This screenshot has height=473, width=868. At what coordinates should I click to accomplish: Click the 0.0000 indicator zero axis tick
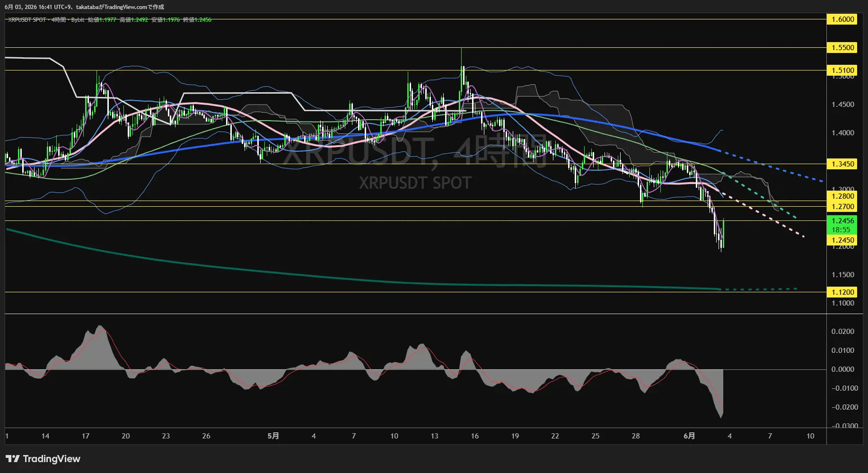tap(842, 369)
